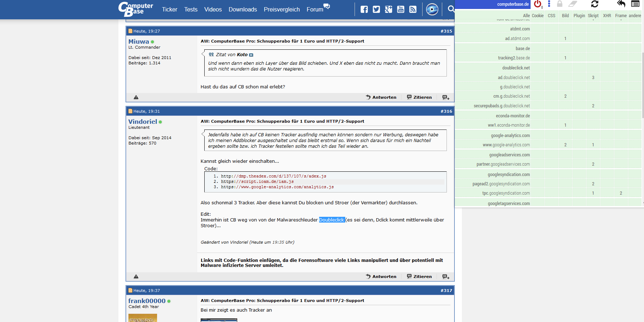Click Antworten on post #315
The height and width of the screenshot is (322, 644).
pyautogui.click(x=381, y=97)
